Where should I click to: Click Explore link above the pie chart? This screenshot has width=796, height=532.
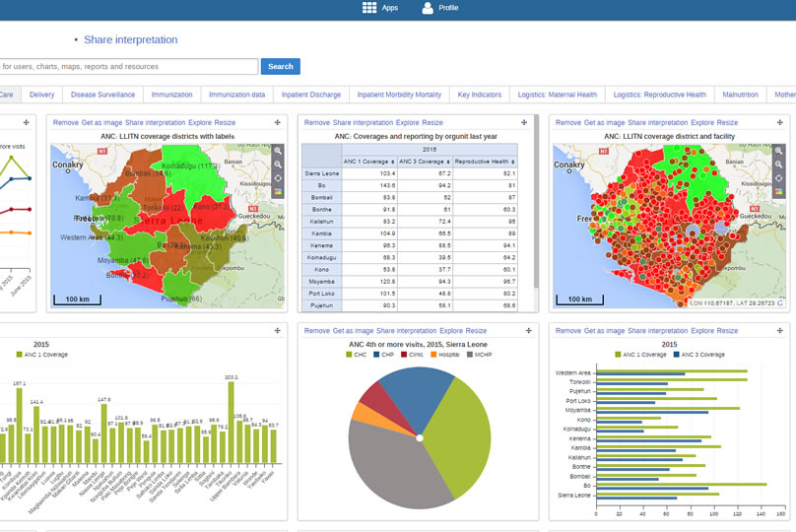point(451,331)
